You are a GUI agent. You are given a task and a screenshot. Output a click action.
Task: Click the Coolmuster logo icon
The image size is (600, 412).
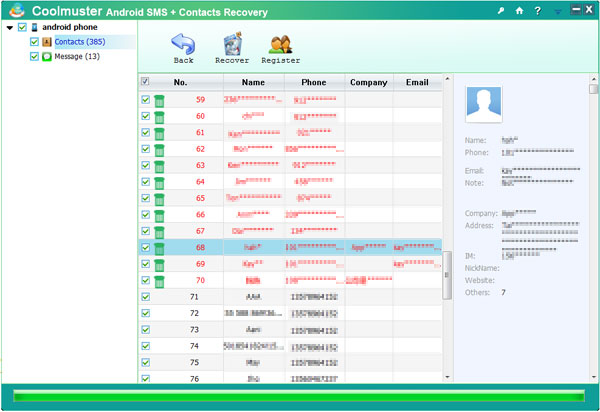tap(16, 10)
